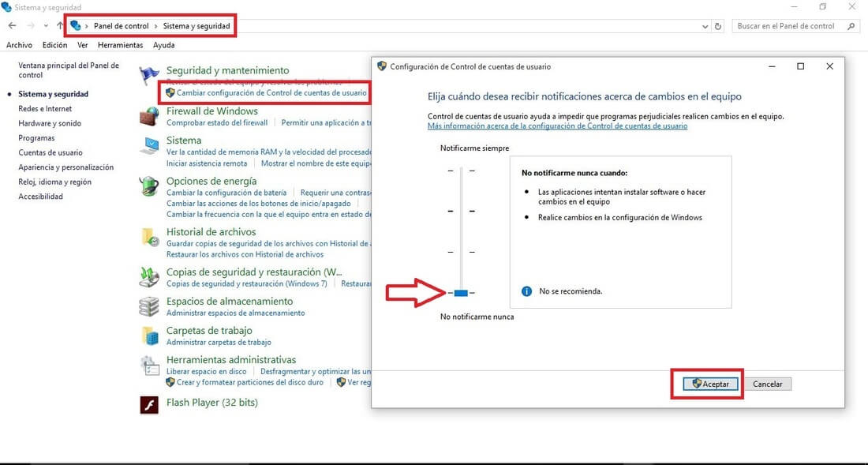The height and width of the screenshot is (465, 868).
Task: Click the shield icon in UAC dialog title
Action: pyautogui.click(x=382, y=66)
